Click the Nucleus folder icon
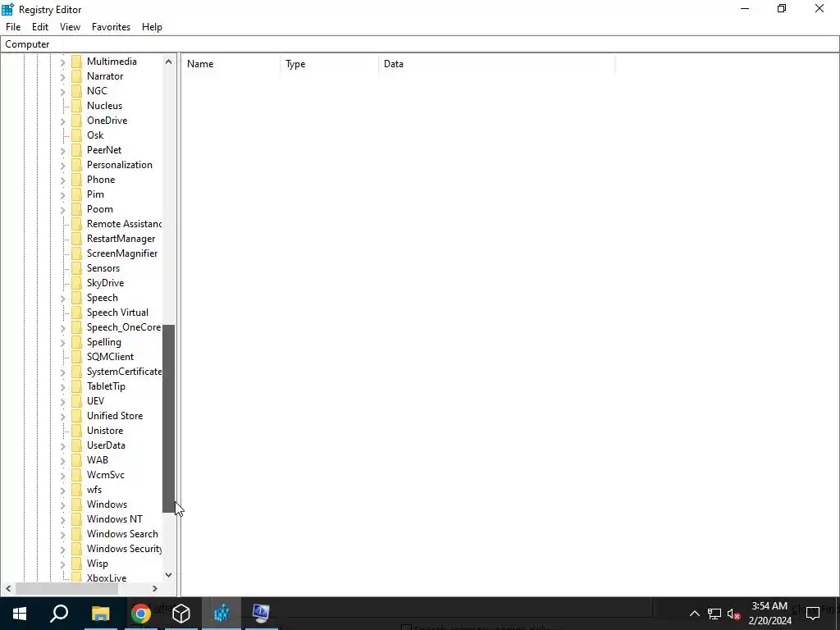The image size is (840, 630). (76, 106)
